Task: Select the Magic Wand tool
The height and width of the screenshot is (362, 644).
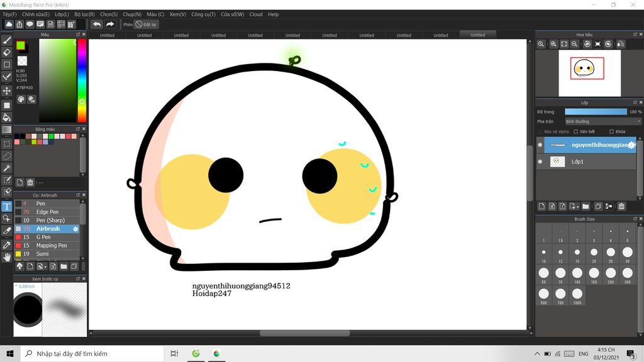Action: (x=7, y=168)
